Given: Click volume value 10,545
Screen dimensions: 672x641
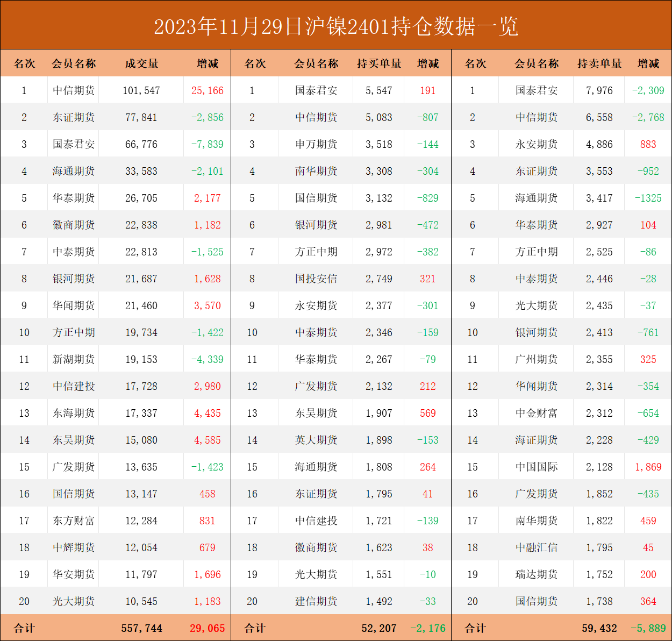Looking at the screenshot, I should click(141, 601).
